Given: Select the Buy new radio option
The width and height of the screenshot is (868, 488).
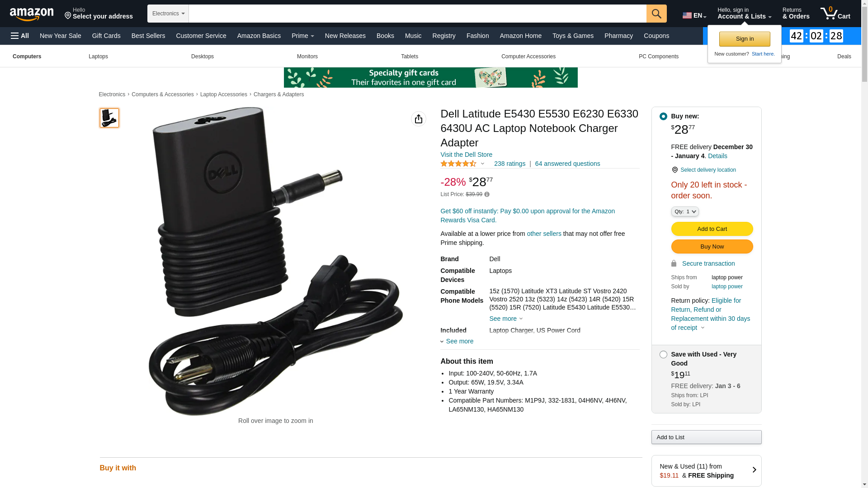Looking at the screenshot, I should click(663, 117).
